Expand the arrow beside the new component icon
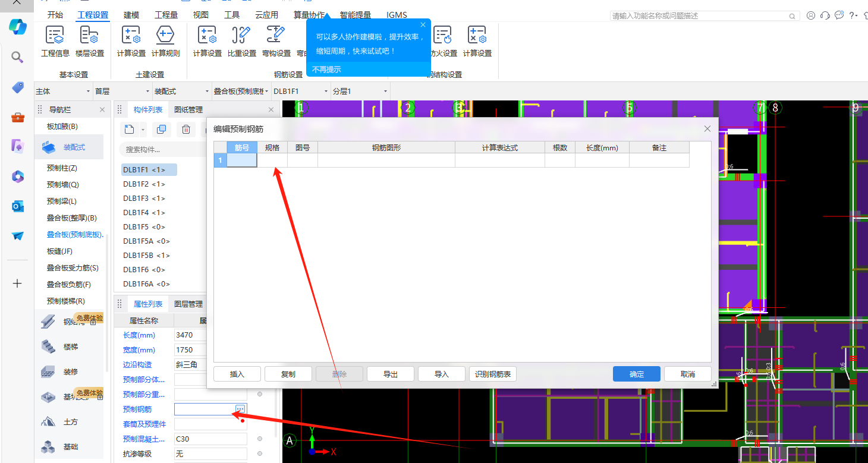868x463 pixels. pyautogui.click(x=143, y=130)
